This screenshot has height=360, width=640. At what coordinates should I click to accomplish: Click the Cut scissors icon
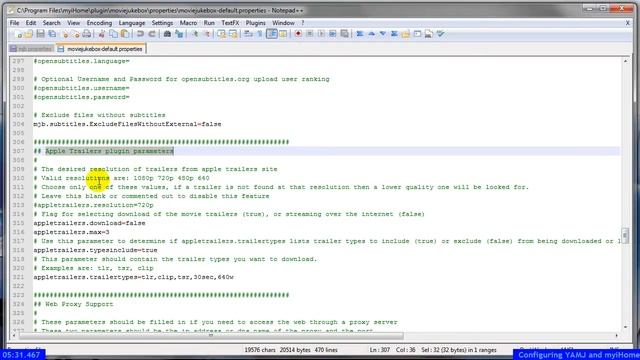(x=102, y=34)
